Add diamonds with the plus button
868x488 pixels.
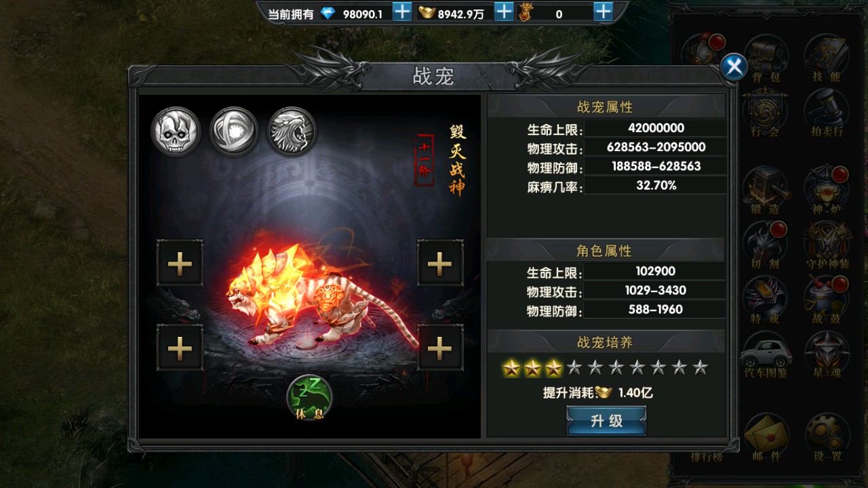[402, 12]
